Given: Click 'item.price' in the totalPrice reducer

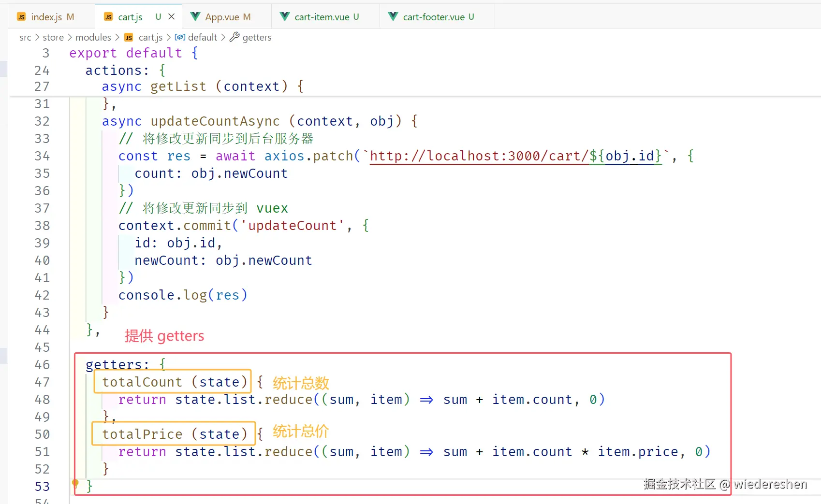Looking at the screenshot, I should pos(638,452).
